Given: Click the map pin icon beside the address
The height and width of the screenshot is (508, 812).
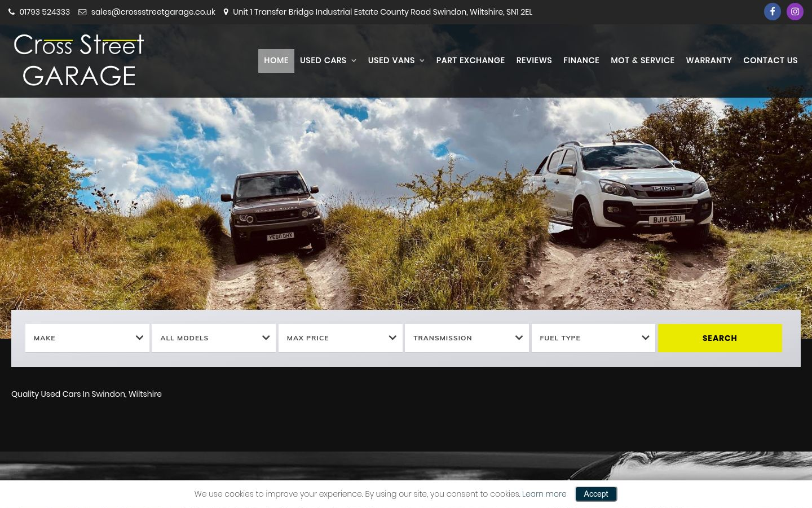Looking at the screenshot, I should click(x=226, y=12).
